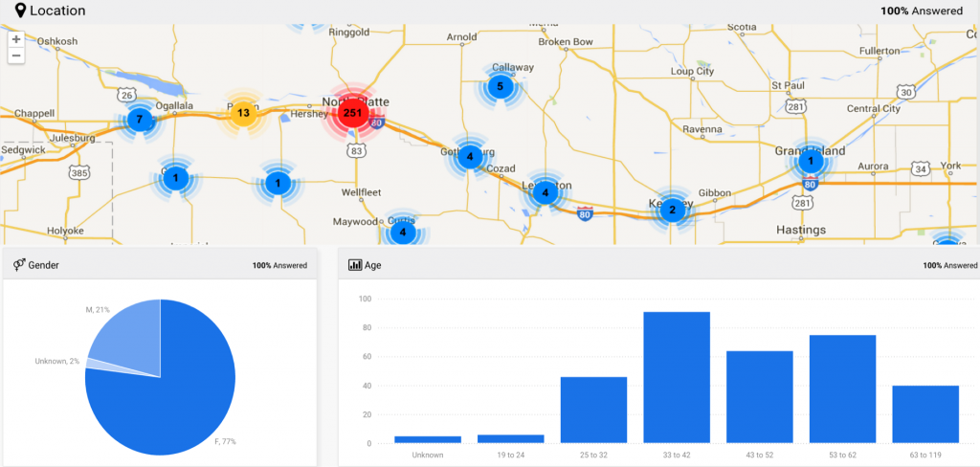This screenshot has height=467, width=980.
Task: Open the red 251 cluster at North Platte
Action: (x=353, y=113)
